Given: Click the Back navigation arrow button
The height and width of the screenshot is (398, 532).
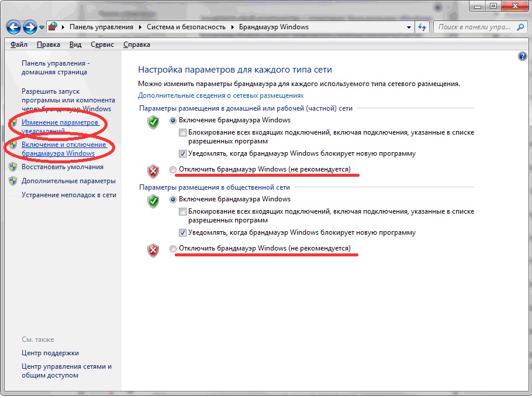Looking at the screenshot, I should tap(15, 27).
